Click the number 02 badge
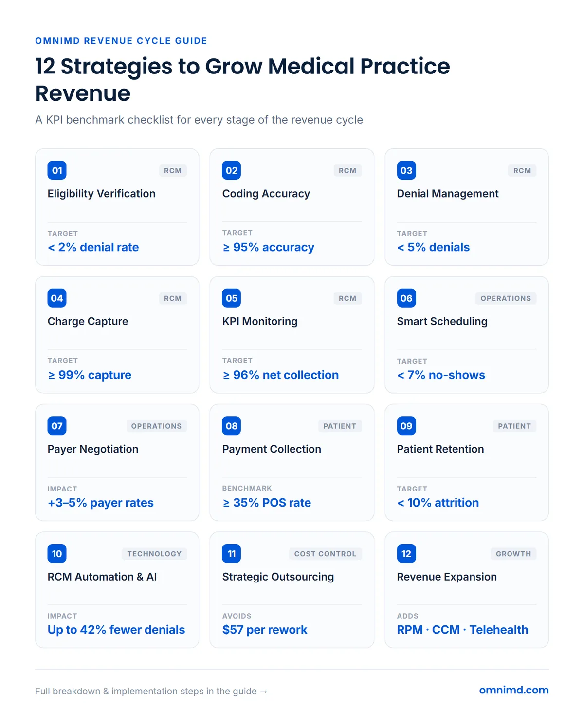Screen dimensions: 584x728 [232, 170]
